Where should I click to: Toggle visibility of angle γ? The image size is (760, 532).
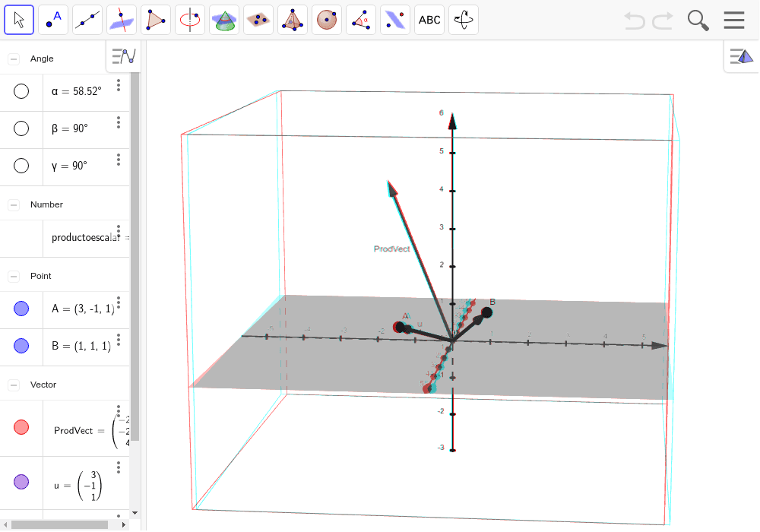pyautogui.click(x=21, y=166)
